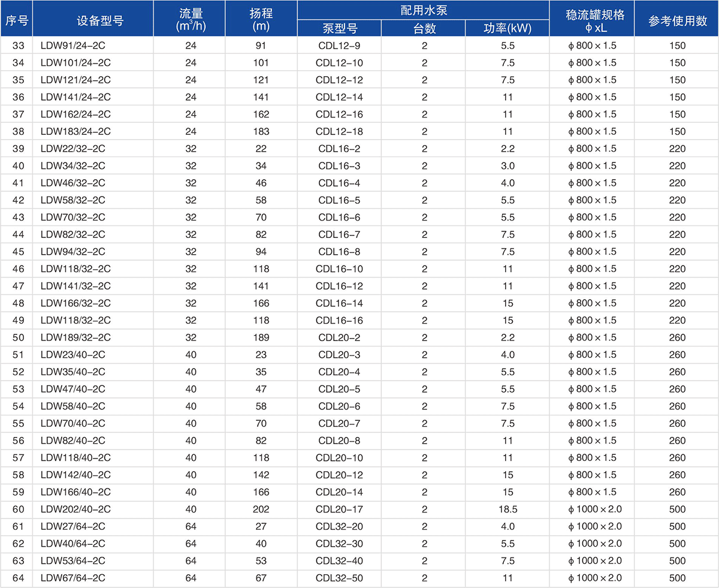
Task: Click device model LDW46/32-2C
Action: 73,183
